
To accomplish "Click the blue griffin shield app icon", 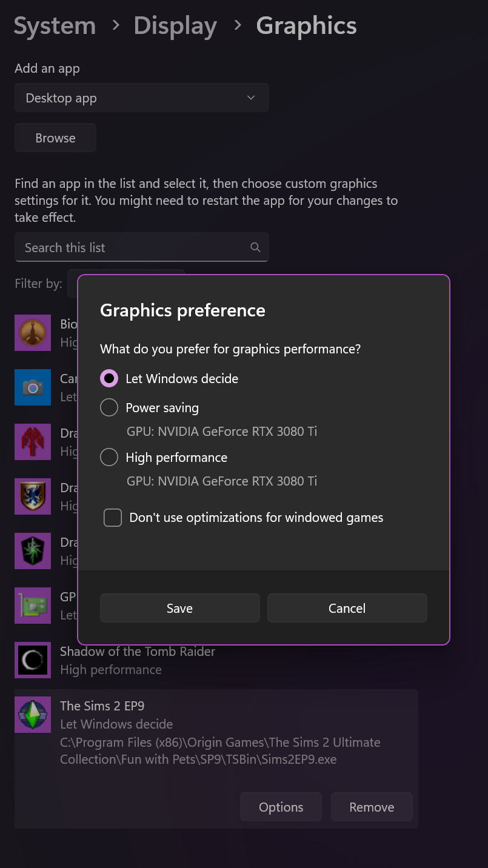I will pos(33,496).
